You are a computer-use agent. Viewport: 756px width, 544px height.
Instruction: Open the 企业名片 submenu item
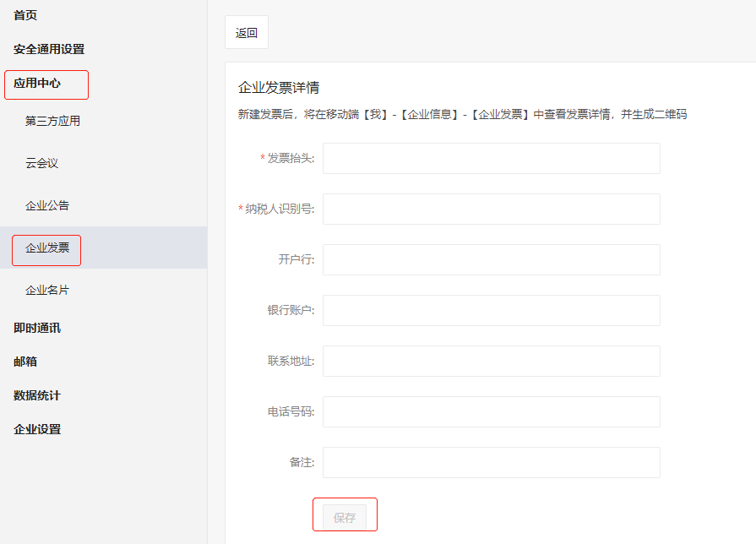(47, 290)
